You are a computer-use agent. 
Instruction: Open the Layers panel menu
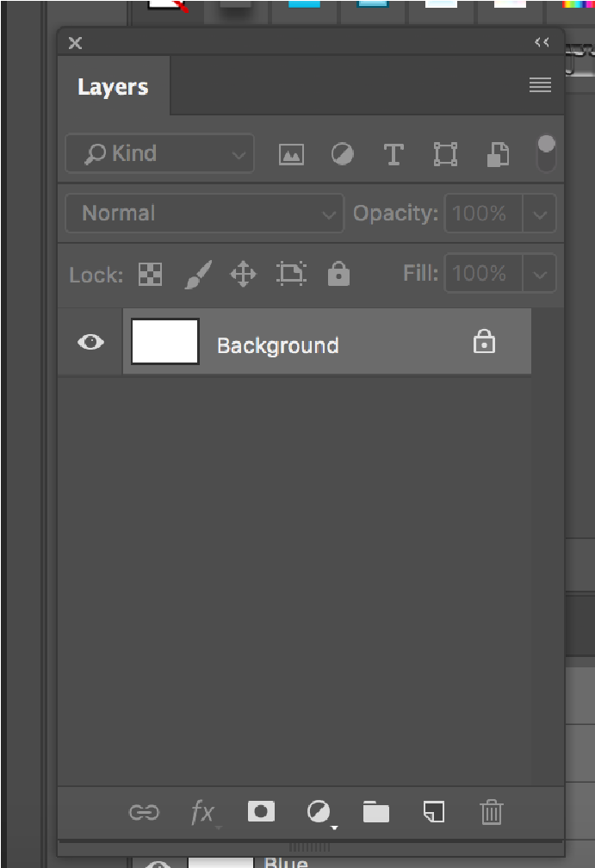540,84
